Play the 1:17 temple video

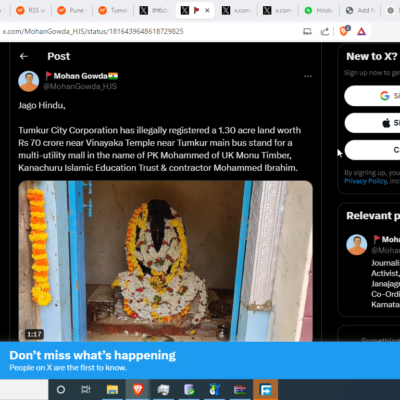click(x=165, y=261)
